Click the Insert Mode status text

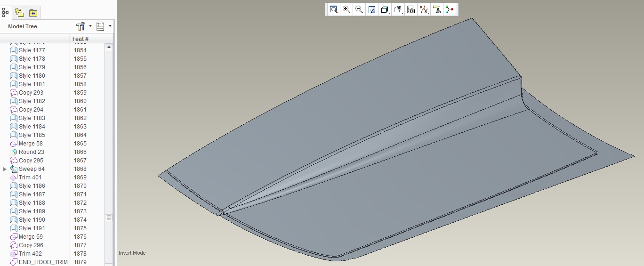132,253
